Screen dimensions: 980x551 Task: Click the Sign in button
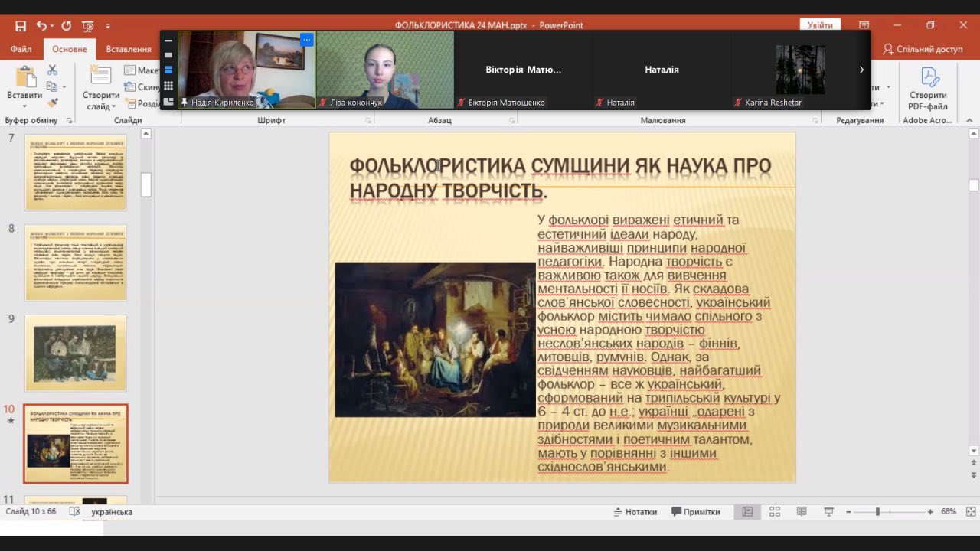819,25
